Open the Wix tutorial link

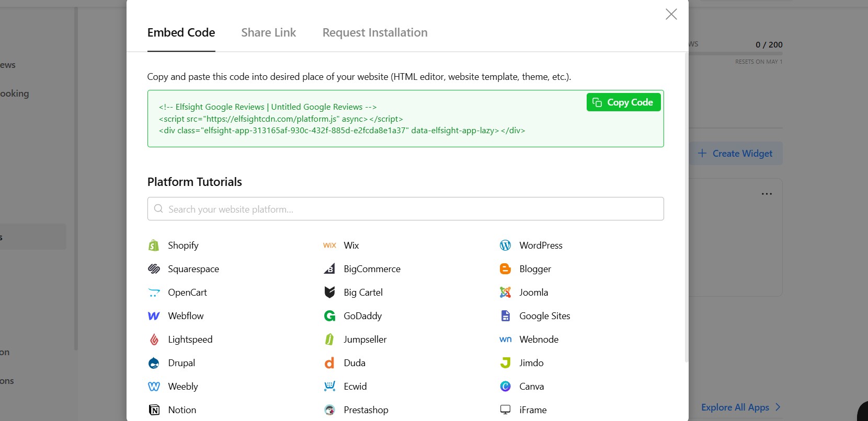[x=351, y=245]
